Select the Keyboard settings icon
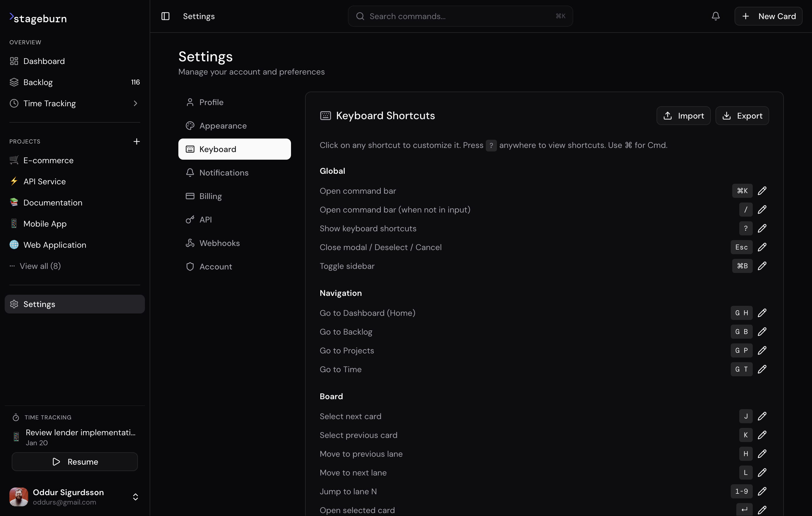 [x=190, y=149]
